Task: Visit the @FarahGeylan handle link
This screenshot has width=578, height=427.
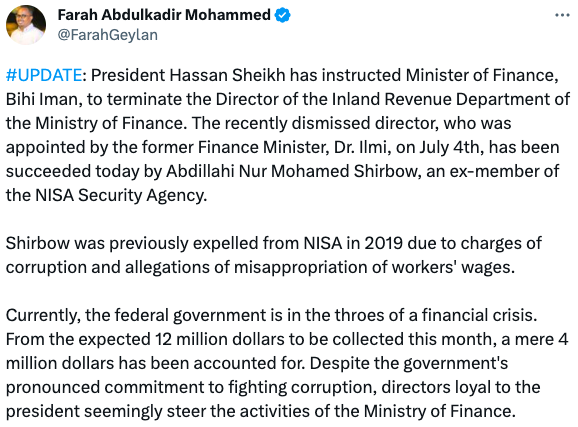Action: pyautogui.click(x=108, y=35)
